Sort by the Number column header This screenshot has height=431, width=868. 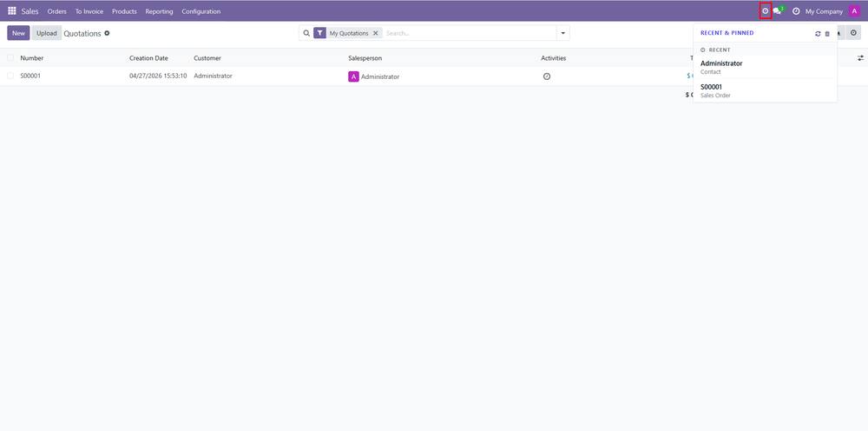coord(31,58)
